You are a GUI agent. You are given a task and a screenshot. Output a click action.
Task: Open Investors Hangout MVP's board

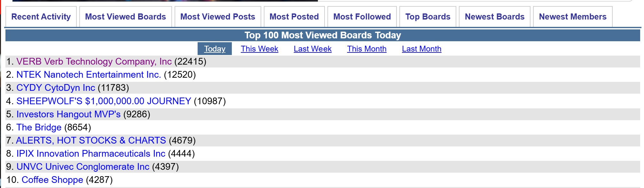point(68,114)
